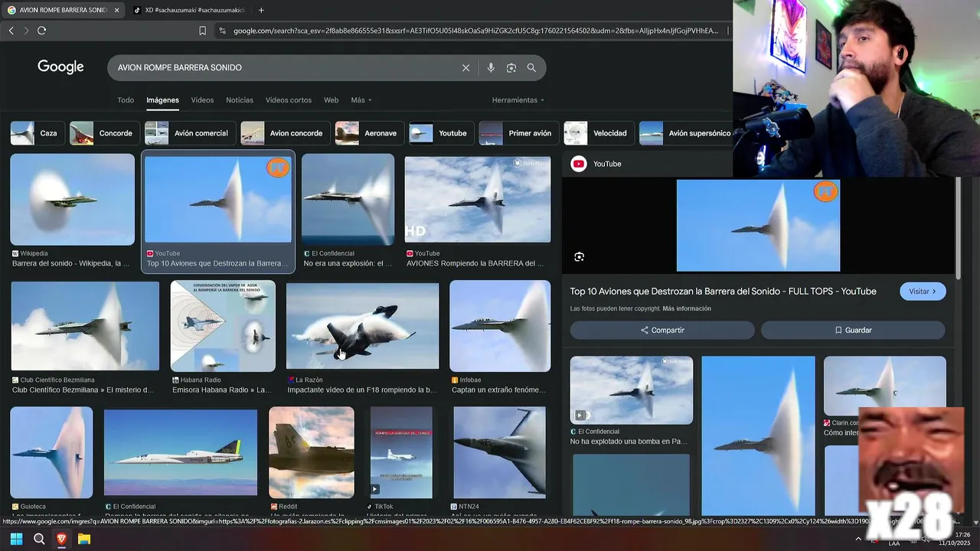Click the YouTube source icon in preview
Viewport: 980px width, 551px height.
[x=579, y=164]
